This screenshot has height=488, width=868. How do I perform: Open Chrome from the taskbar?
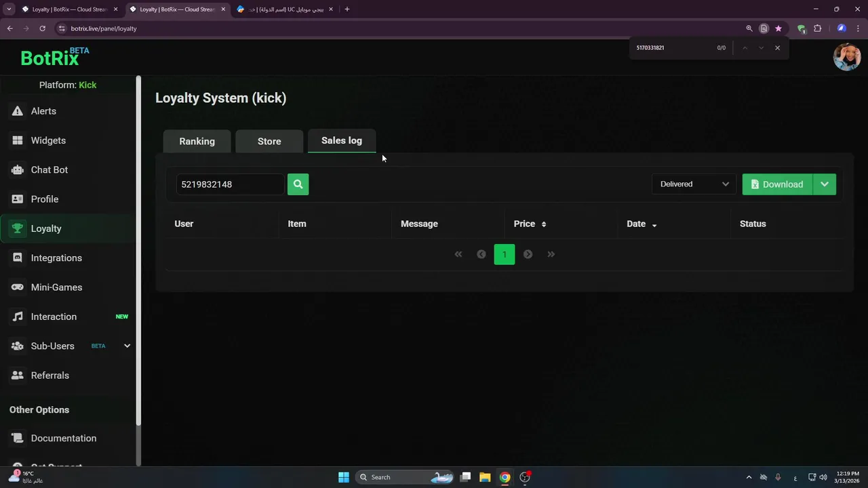click(505, 477)
